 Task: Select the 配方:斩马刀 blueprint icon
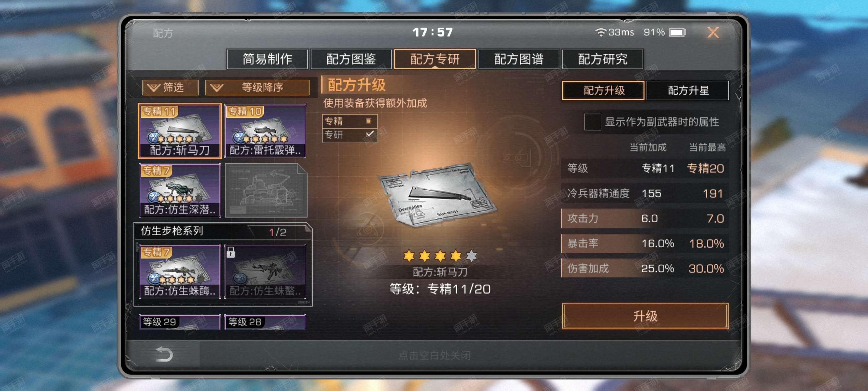tap(179, 131)
